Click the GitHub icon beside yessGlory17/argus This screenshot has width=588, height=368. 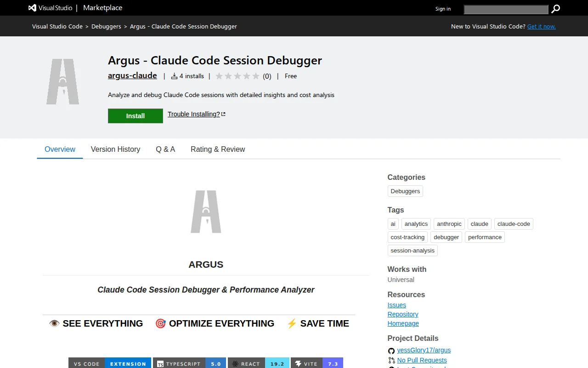coord(391,351)
